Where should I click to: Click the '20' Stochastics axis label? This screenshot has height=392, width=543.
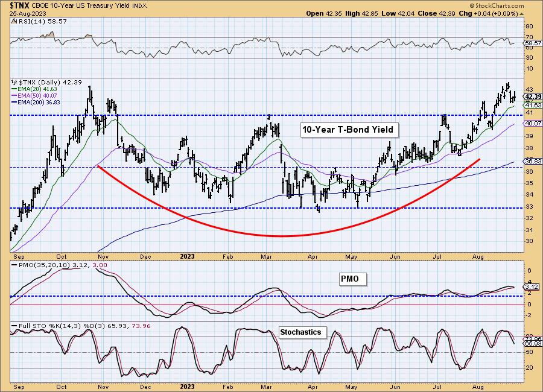[x=529, y=368]
